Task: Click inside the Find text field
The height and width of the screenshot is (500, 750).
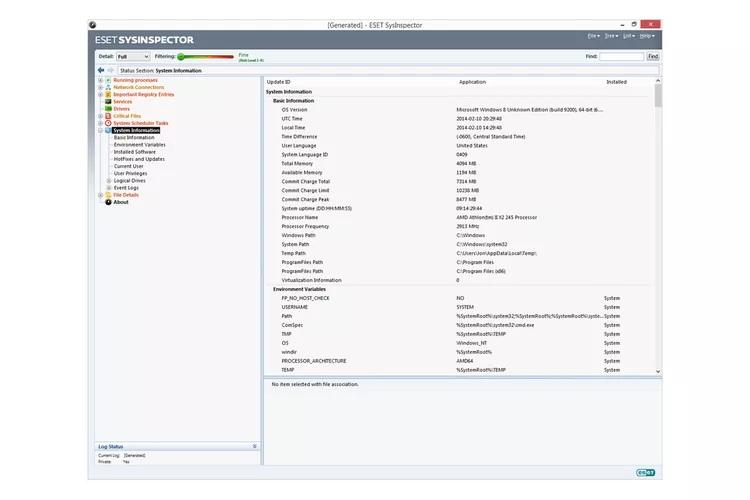Action: 621,57
